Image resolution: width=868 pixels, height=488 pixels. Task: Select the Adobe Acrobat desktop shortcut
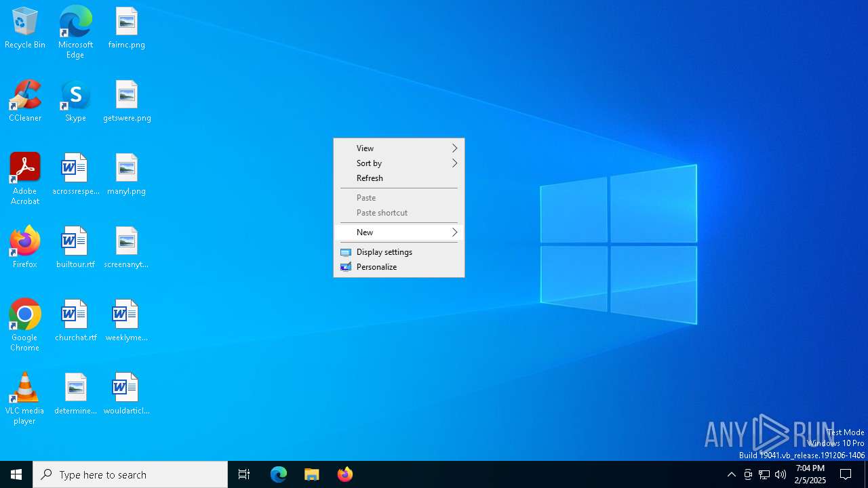pyautogui.click(x=25, y=179)
